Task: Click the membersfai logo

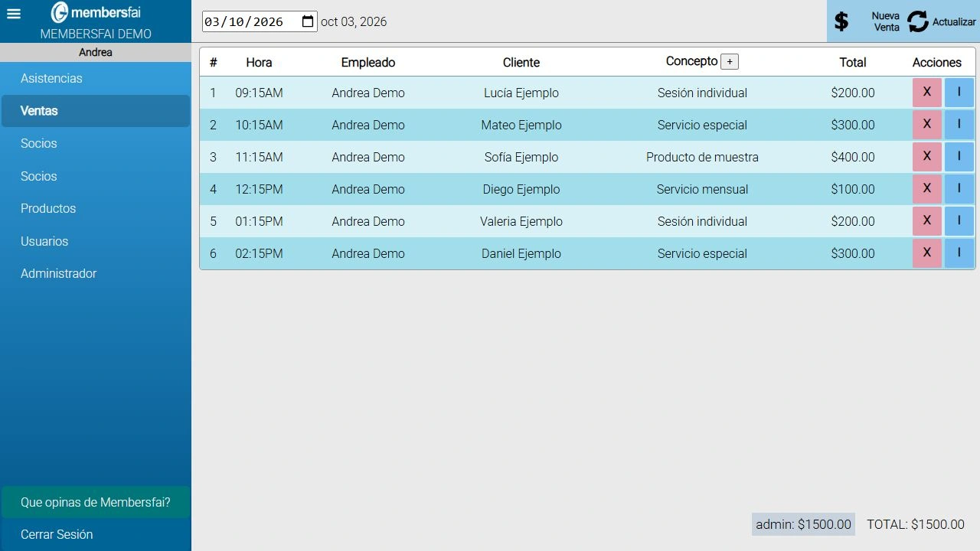Action: (96, 12)
